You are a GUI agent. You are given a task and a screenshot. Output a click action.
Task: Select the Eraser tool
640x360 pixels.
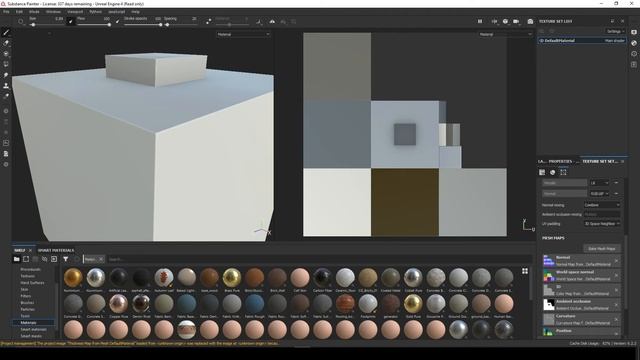pos(6,43)
